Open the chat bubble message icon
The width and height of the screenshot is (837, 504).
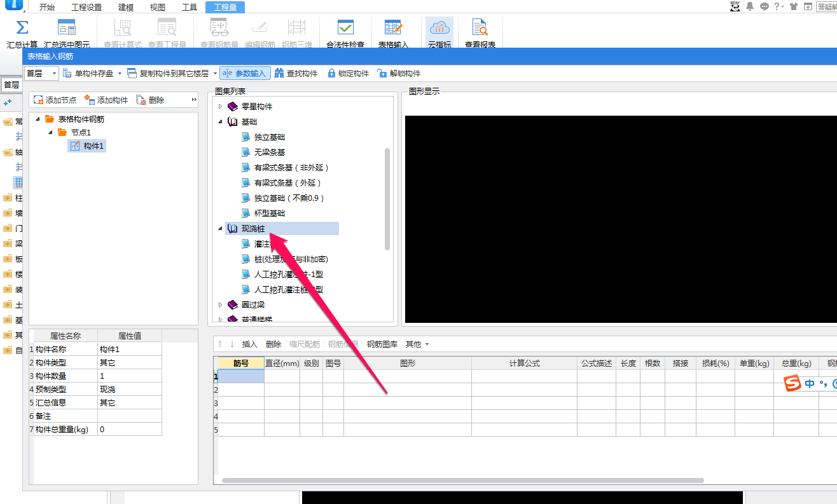764,6
